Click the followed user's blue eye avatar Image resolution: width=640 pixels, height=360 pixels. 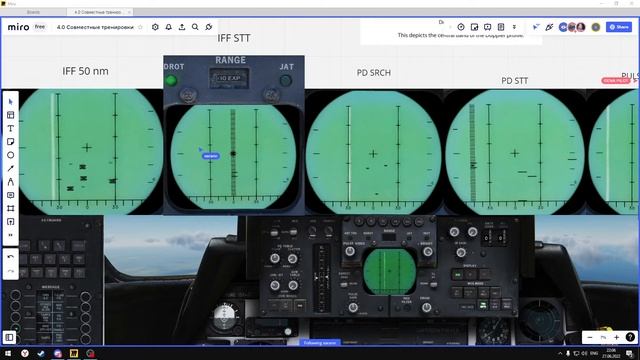563,27
